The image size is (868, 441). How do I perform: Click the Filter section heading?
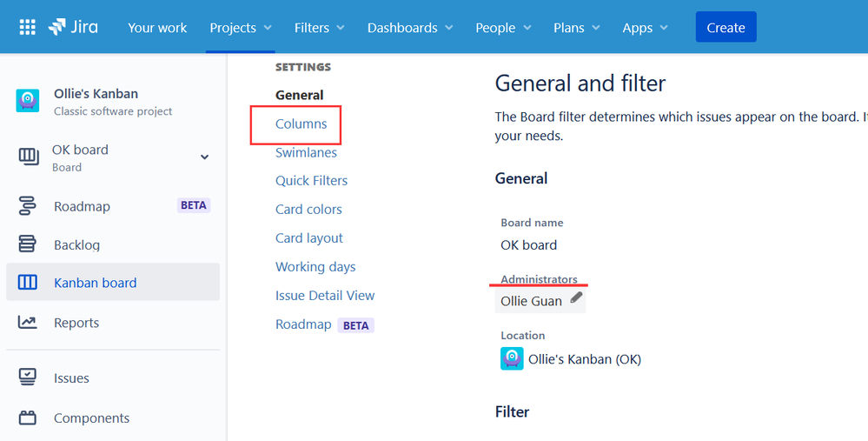coord(512,411)
